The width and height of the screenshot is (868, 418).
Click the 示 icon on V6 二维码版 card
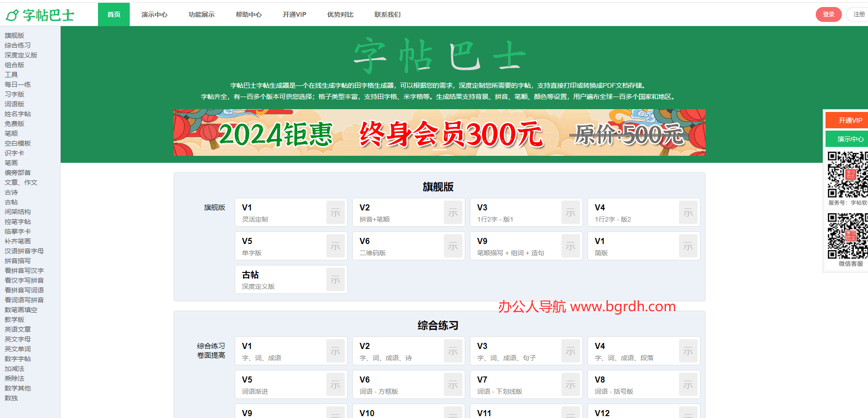[x=453, y=246]
